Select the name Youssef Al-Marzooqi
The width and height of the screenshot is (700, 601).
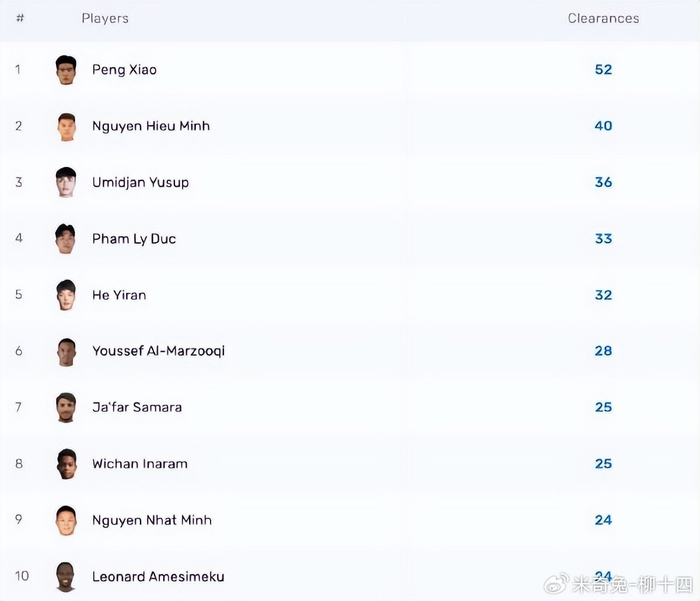coord(158,351)
